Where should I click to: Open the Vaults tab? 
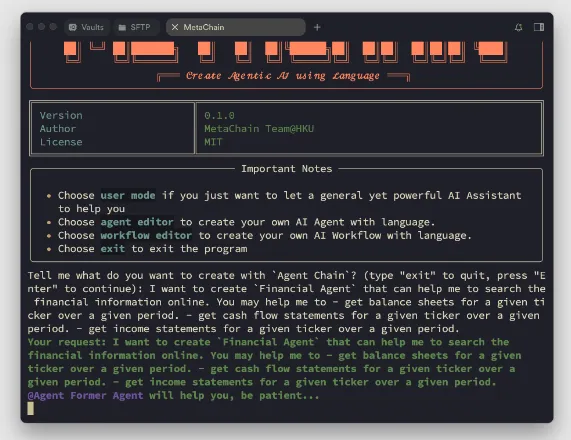click(x=87, y=27)
